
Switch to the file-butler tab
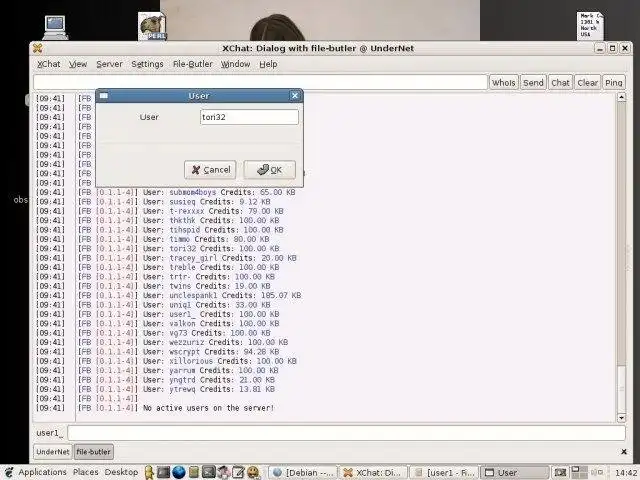point(93,452)
